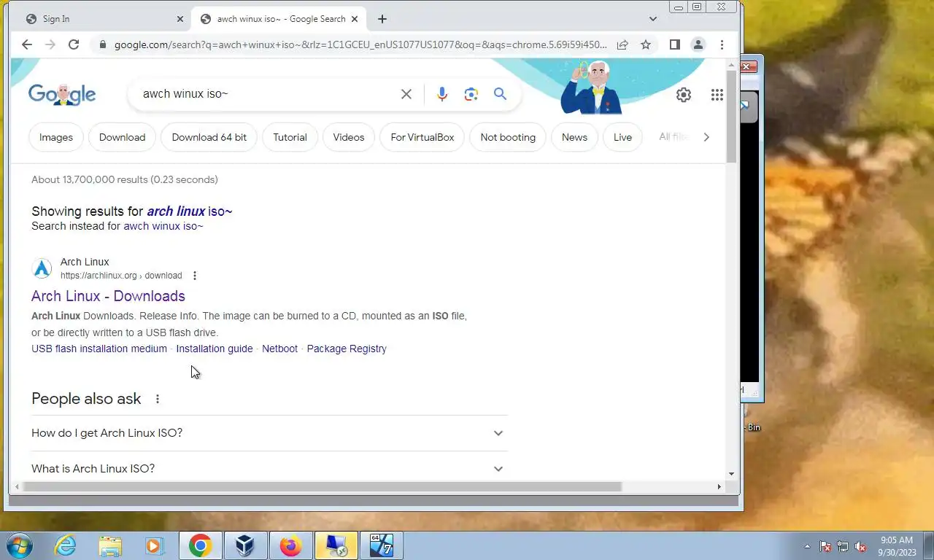Screen dimensions: 934x560
Task: Click the scroll down arrow
Action: (x=732, y=474)
